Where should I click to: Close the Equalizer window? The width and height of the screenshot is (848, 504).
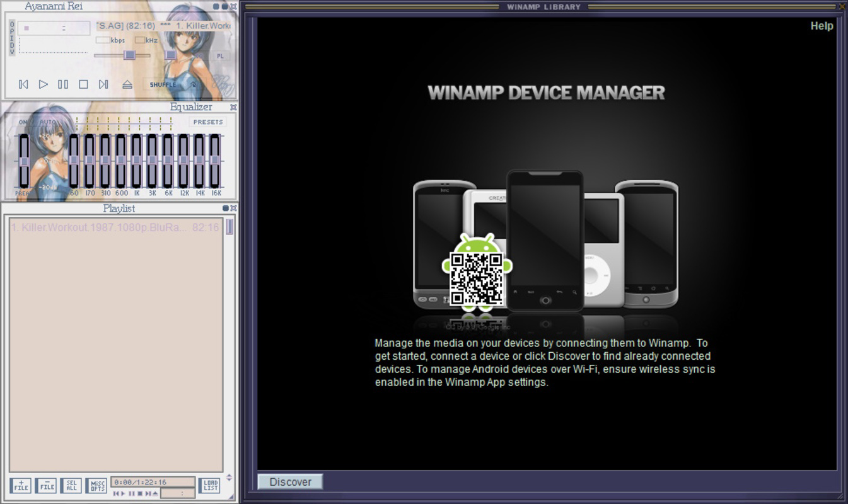point(233,107)
